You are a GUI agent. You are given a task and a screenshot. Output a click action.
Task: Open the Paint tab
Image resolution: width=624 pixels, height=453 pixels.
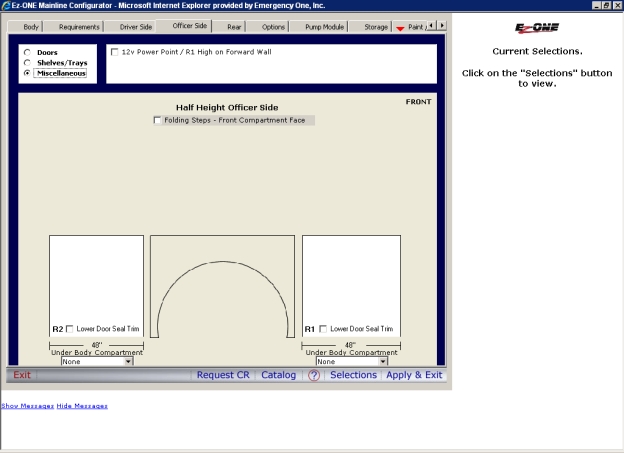point(416,27)
